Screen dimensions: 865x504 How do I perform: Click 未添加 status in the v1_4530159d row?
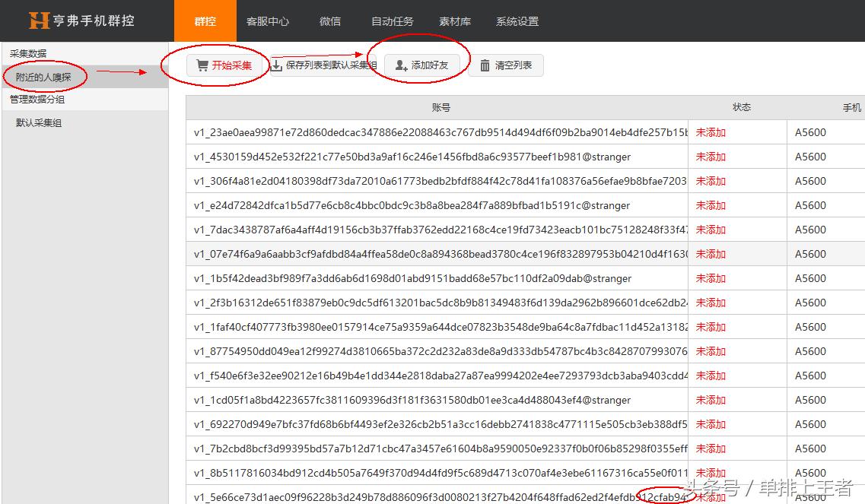pyautogui.click(x=711, y=157)
